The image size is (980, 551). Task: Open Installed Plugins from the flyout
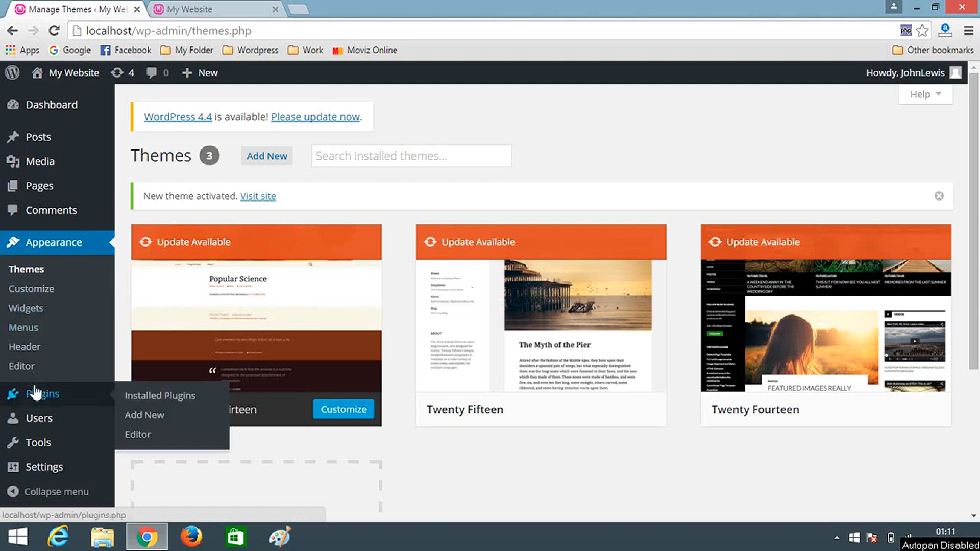pos(160,395)
